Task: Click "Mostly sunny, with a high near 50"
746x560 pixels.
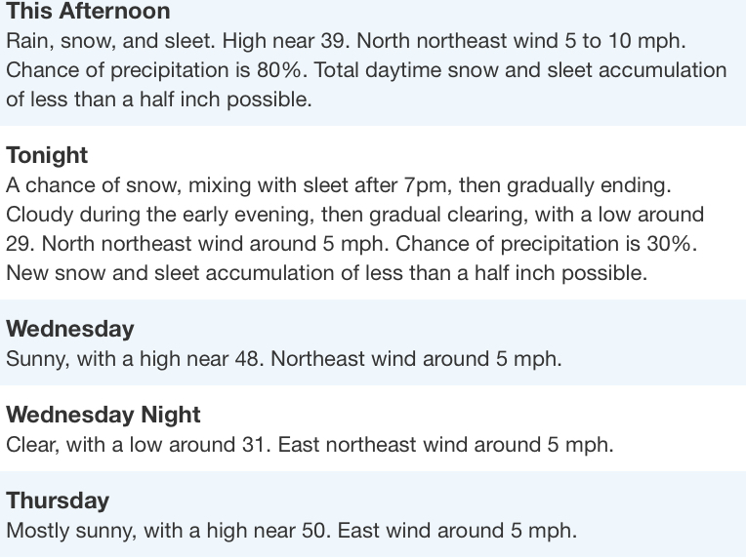Action: click(167, 531)
